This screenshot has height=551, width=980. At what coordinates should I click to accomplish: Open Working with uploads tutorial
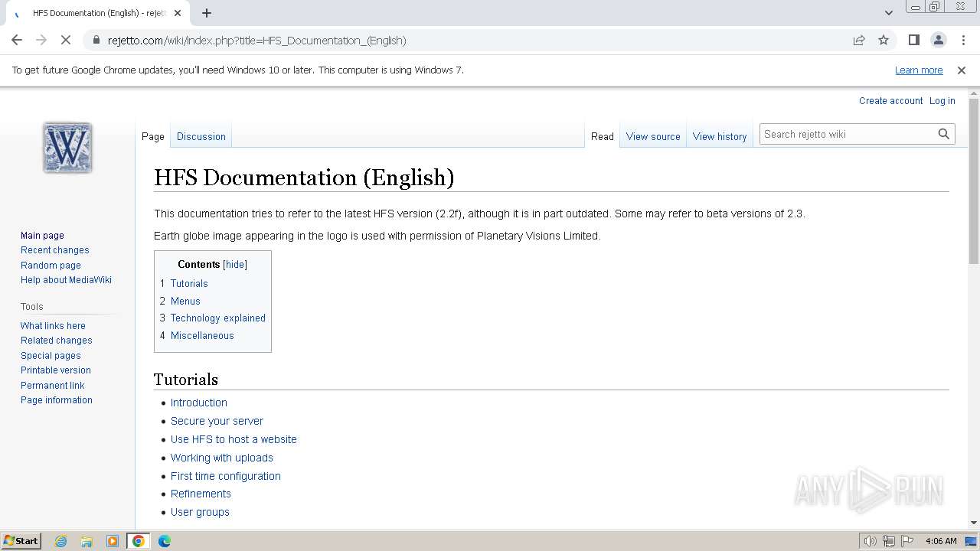[222, 458]
